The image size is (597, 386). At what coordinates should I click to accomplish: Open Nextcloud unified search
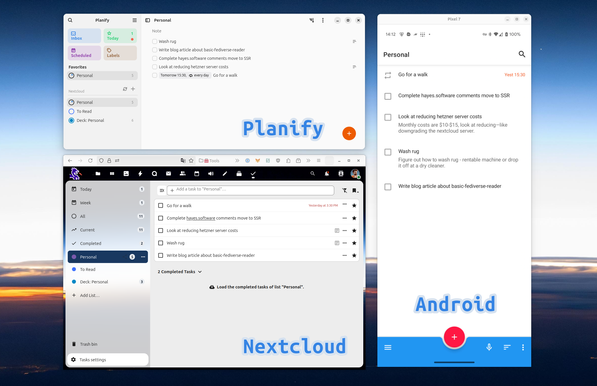(x=313, y=174)
